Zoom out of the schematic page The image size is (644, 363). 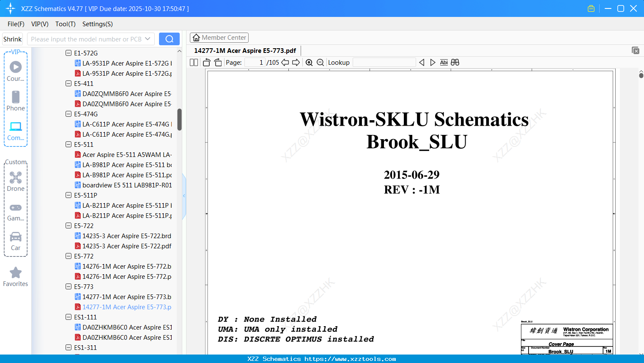(x=321, y=63)
